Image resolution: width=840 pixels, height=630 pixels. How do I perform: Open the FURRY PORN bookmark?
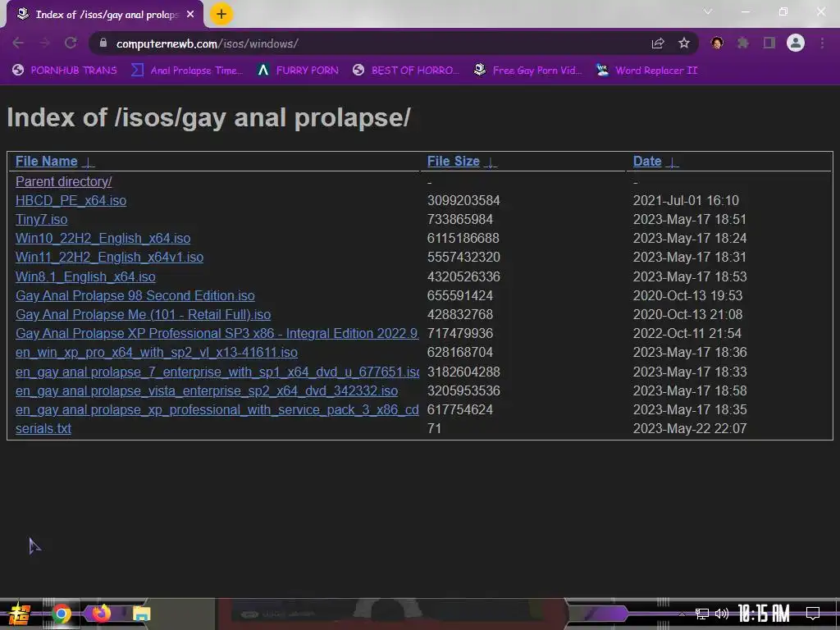coord(298,71)
